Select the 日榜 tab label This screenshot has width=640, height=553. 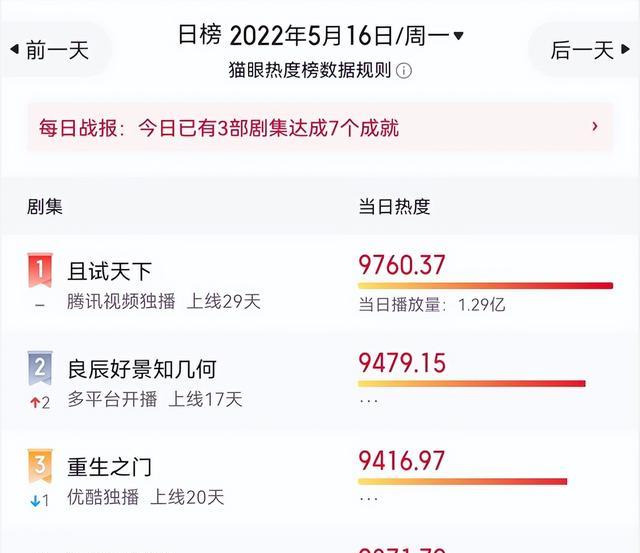click(200, 35)
